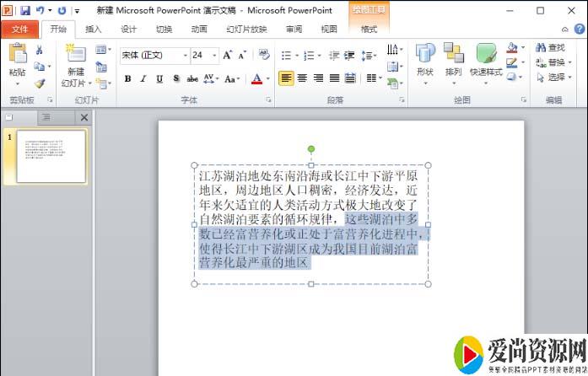Switch to the 插入 ribbon tab
Screen dimensions: 588x376
pyautogui.click(x=94, y=29)
